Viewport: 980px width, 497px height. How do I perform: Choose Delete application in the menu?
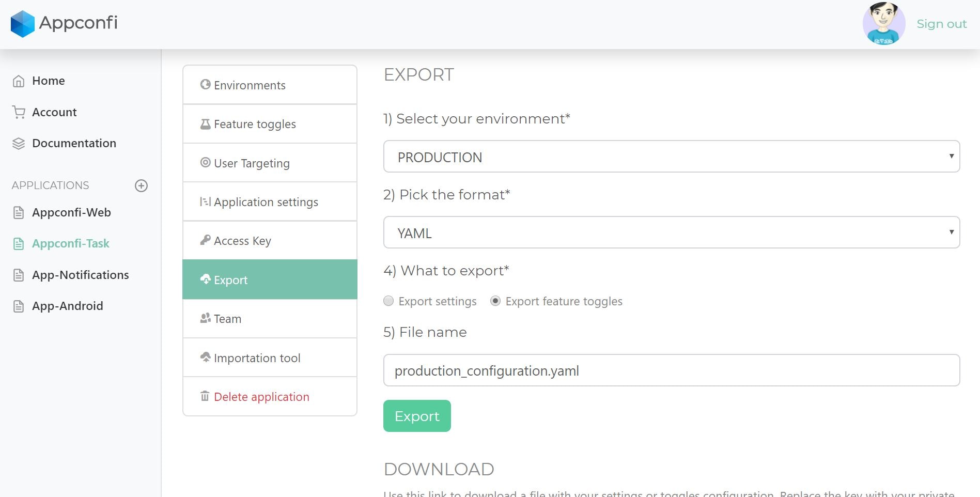tap(270, 397)
